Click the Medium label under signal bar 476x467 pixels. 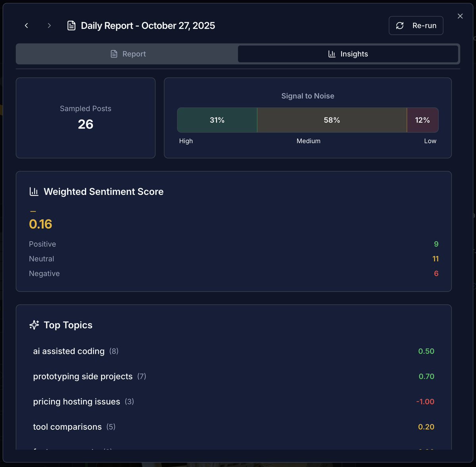pos(309,141)
